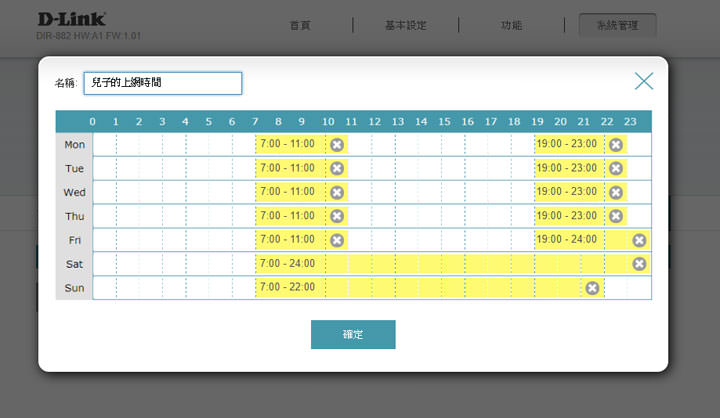
Task: Delete Sunday 7:00 - 22:00 time block
Action: click(592, 288)
